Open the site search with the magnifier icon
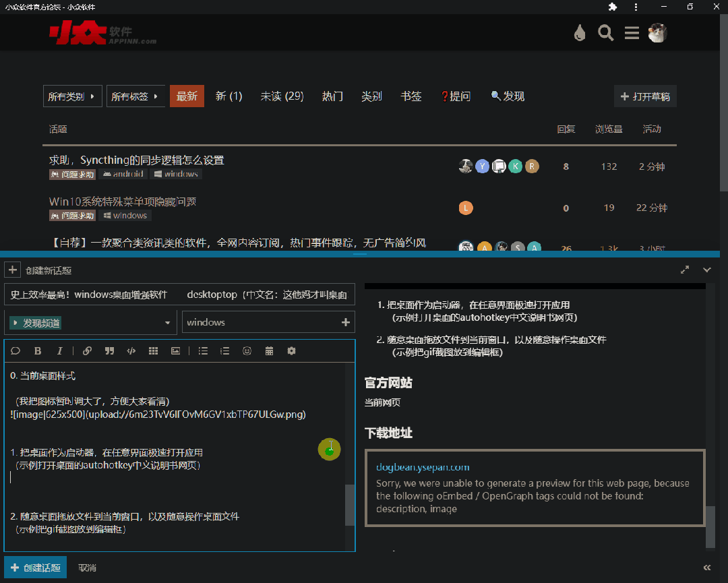 605,32
